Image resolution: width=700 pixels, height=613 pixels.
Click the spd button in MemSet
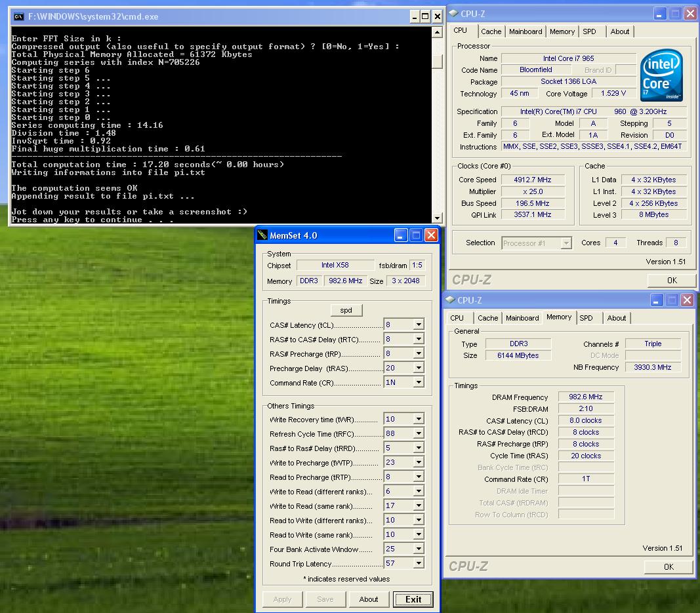tap(346, 310)
